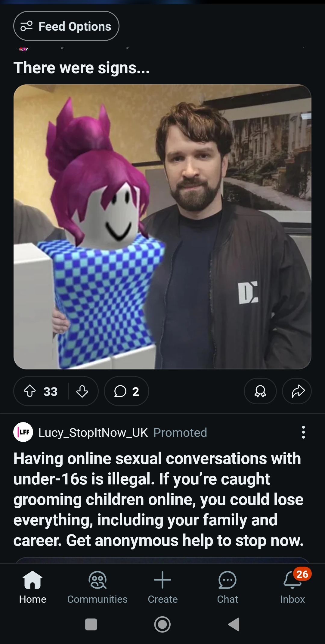The image size is (325, 644).
Task: Share the 'There were signs...' post
Action: [x=297, y=391]
